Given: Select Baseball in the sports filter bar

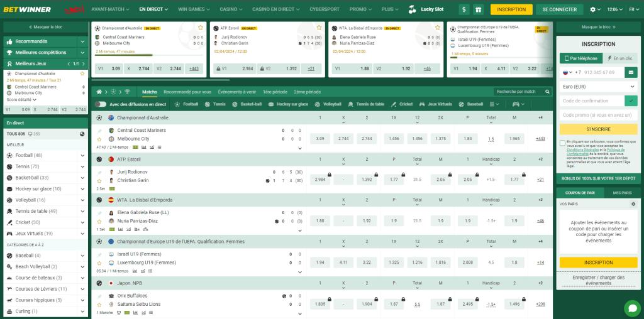Looking at the screenshot, I should (x=470, y=104).
